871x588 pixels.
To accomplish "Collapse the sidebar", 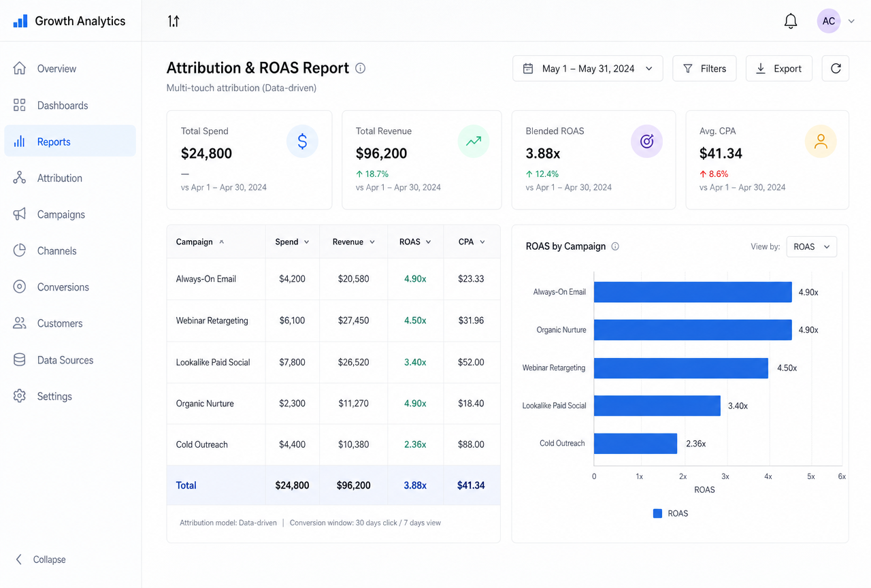I will [41, 559].
